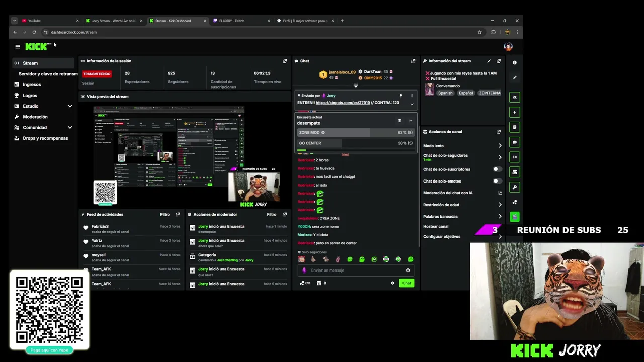Toggle Chat de solo-emotes switch

click(497, 181)
